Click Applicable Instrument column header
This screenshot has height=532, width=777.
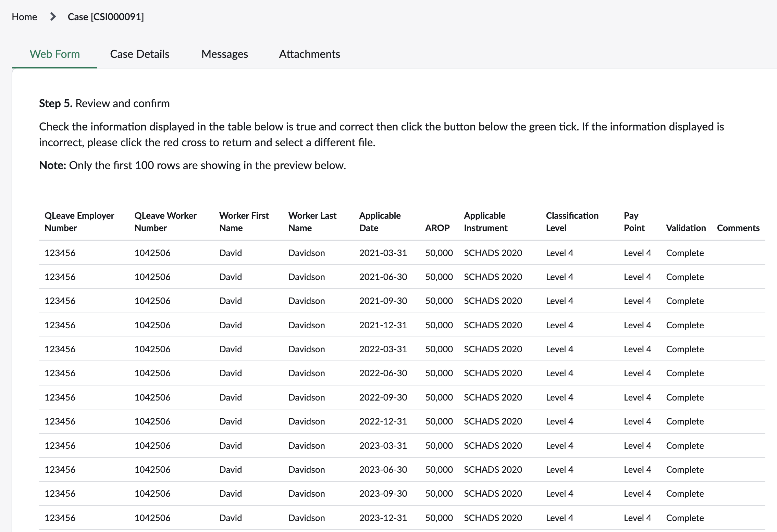486,221
